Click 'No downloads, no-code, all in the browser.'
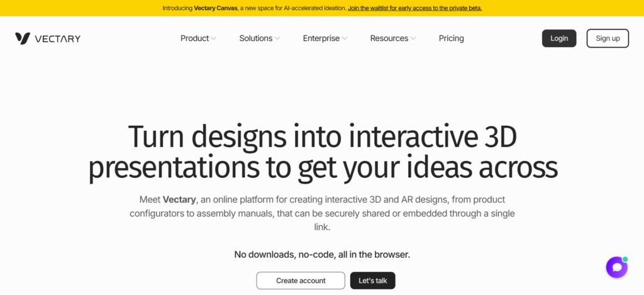Image resolution: width=644 pixels, height=295 pixels. [322, 254]
